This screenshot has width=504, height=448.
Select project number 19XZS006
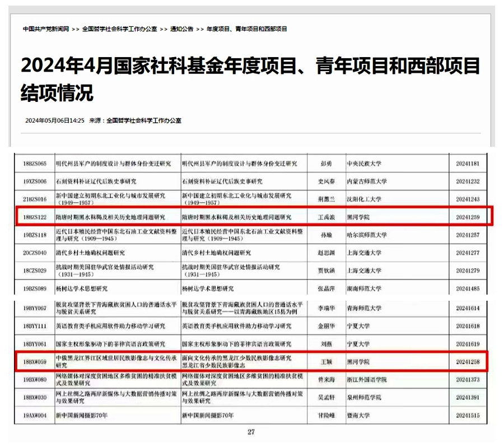[35, 181]
